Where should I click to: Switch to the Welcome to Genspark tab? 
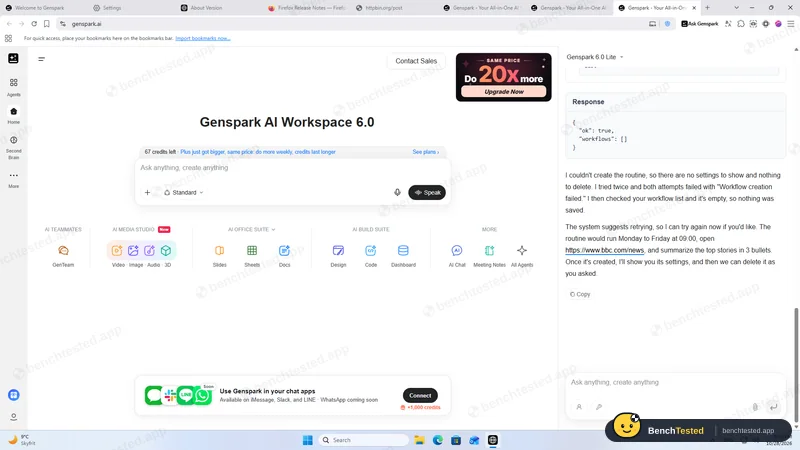39,8
